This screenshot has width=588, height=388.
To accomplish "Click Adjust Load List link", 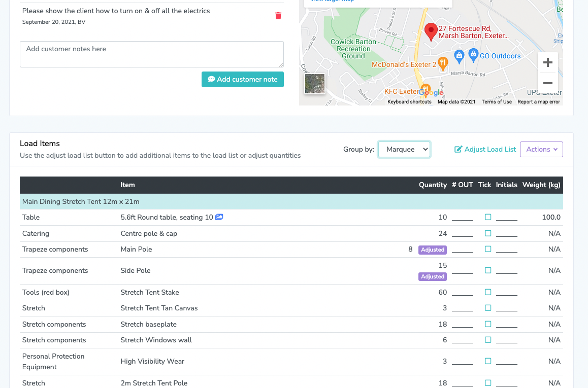I will (485, 150).
